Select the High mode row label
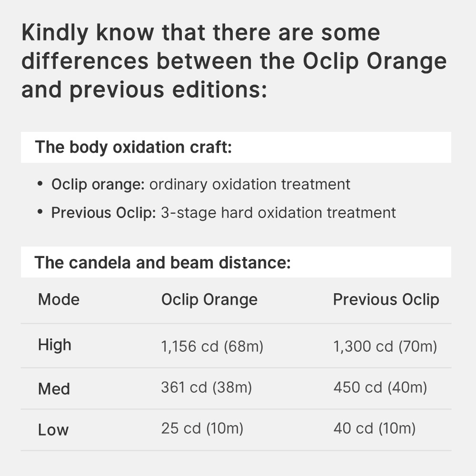 pyautogui.click(x=55, y=345)
